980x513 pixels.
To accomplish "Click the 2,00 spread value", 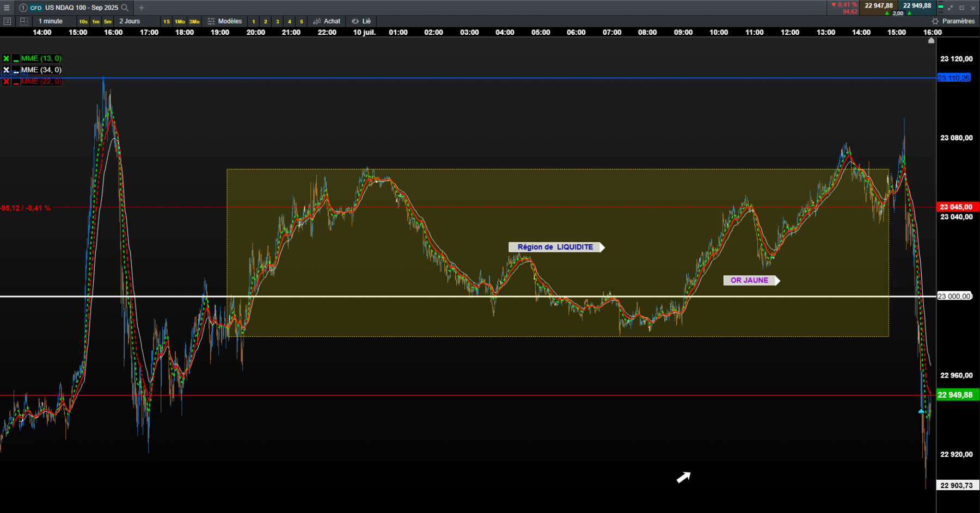I will (x=898, y=13).
